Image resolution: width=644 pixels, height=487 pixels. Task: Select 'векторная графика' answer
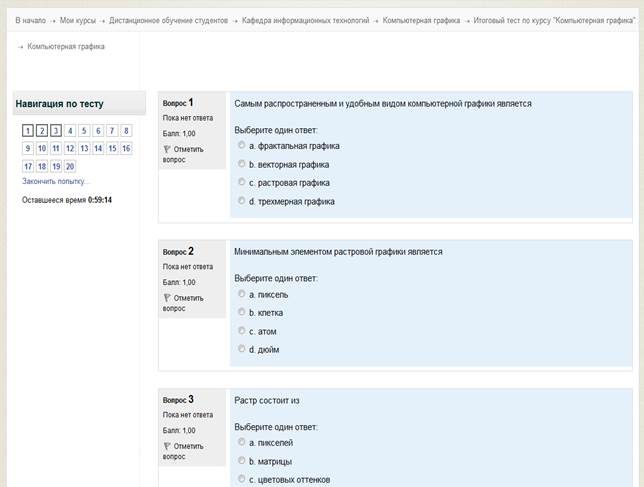242,164
